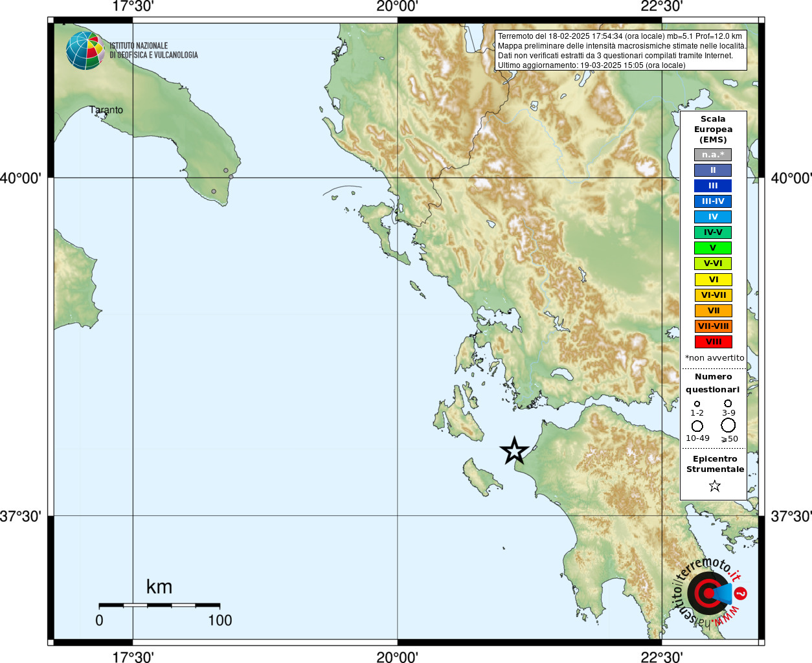This screenshot has height=663, width=812.
Task: Select the red VIII intensity swatch
Action: pos(714,342)
